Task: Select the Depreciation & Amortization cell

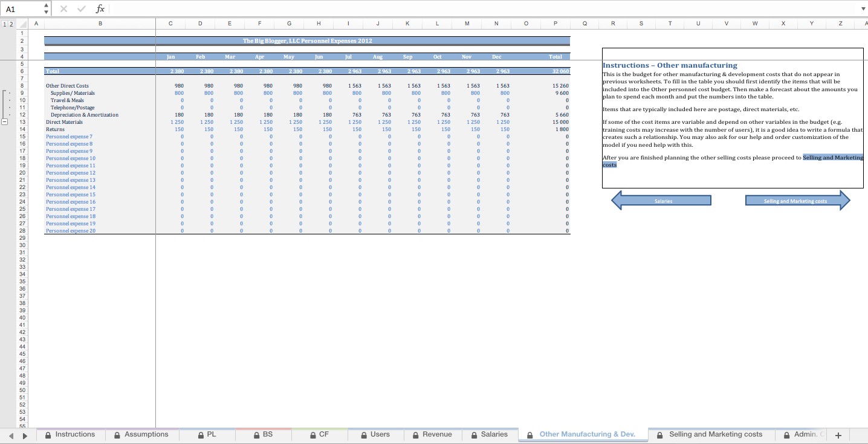Action: pyautogui.click(x=100, y=115)
